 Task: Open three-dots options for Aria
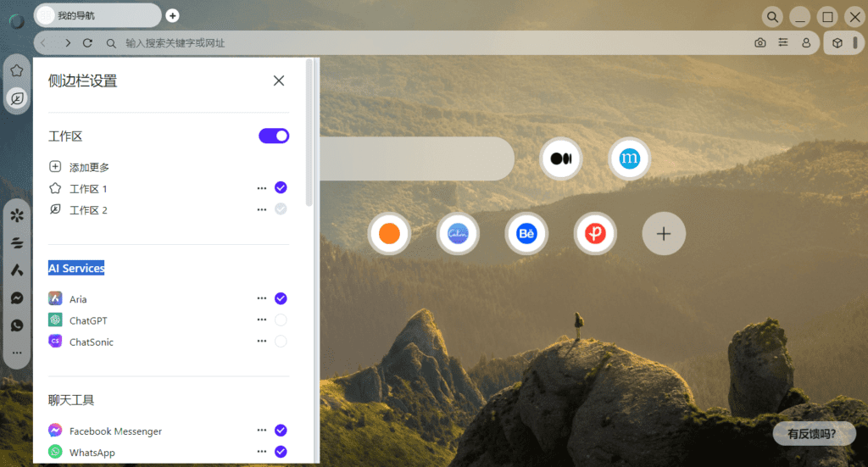pyautogui.click(x=262, y=298)
